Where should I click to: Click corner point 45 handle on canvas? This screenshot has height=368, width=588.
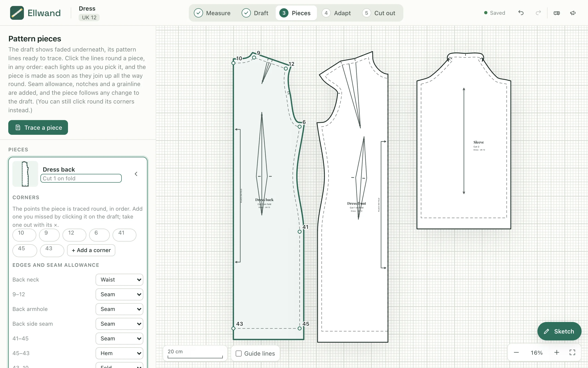click(300, 328)
